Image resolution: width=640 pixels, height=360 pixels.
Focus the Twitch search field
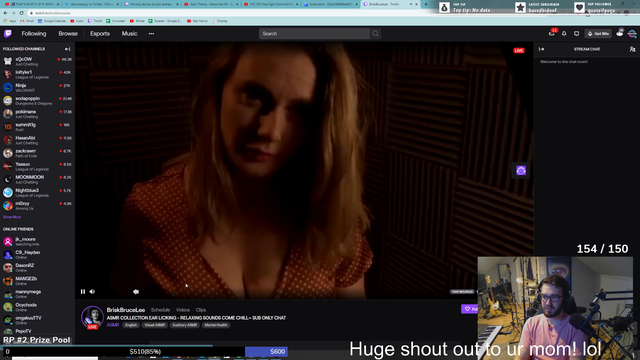[314, 33]
